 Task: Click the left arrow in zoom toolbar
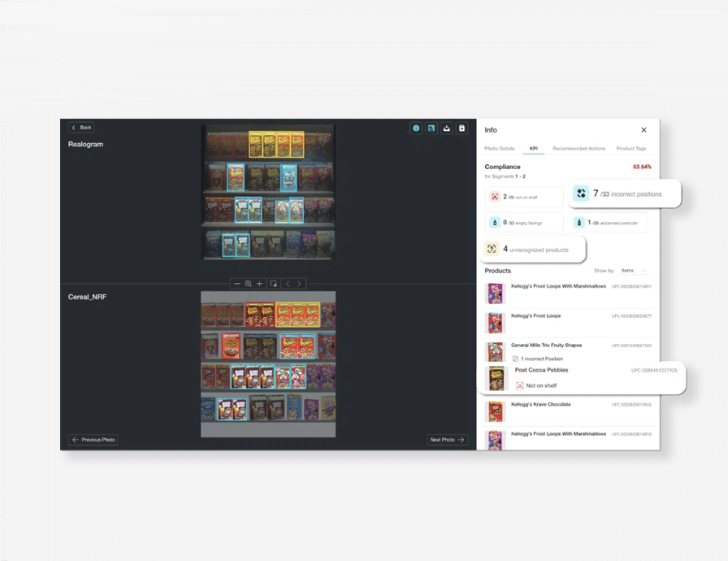point(288,283)
